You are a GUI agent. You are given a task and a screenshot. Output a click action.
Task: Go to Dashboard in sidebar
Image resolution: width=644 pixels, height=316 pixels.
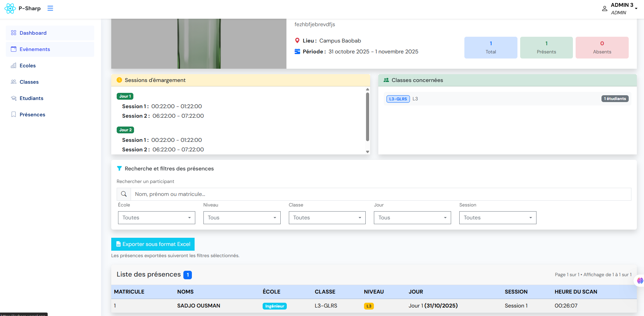(50, 33)
